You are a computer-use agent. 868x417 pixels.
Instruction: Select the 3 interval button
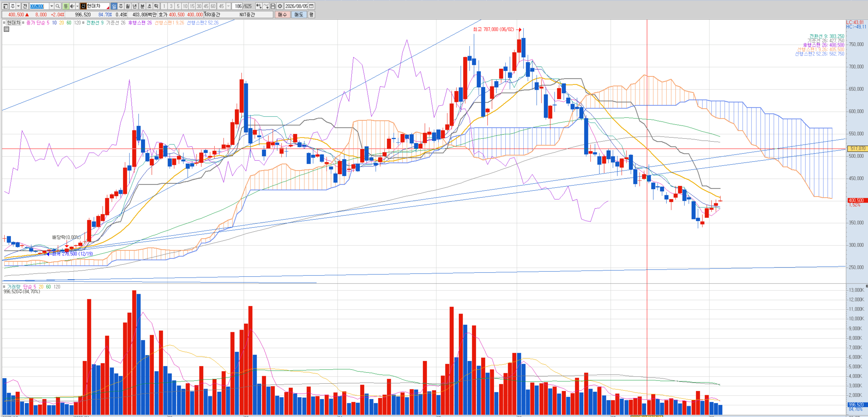171,6
